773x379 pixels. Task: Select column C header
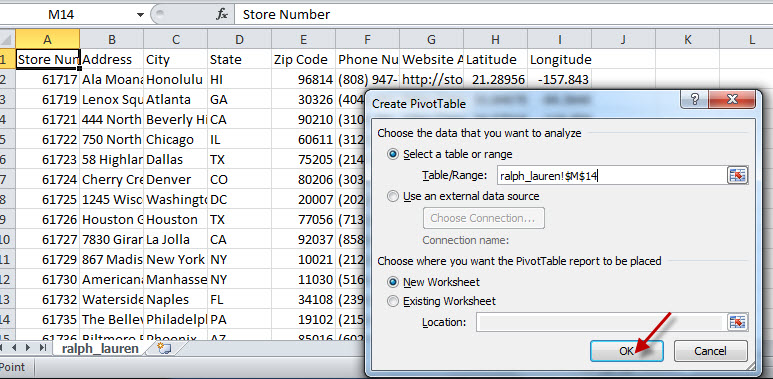pos(176,39)
